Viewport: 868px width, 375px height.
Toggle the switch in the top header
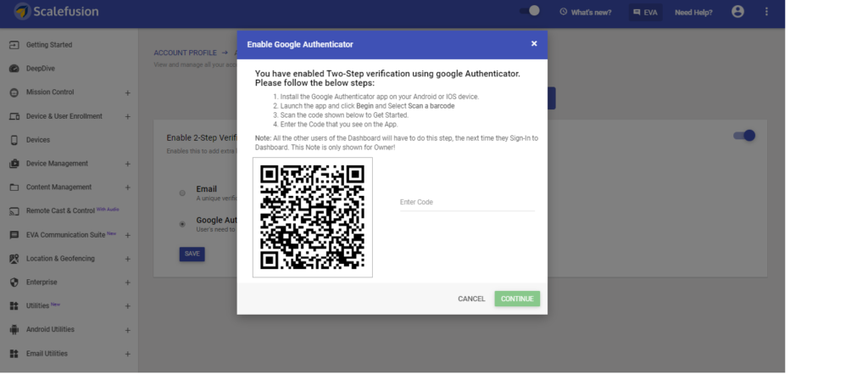point(530,11)
